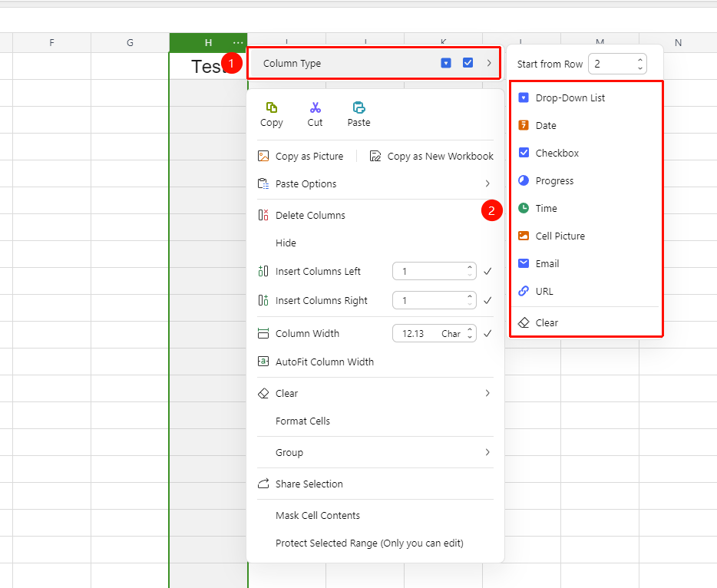Expand the Group submenu arrow
Viewport: 717px width, 588px height.
(487, 452)
